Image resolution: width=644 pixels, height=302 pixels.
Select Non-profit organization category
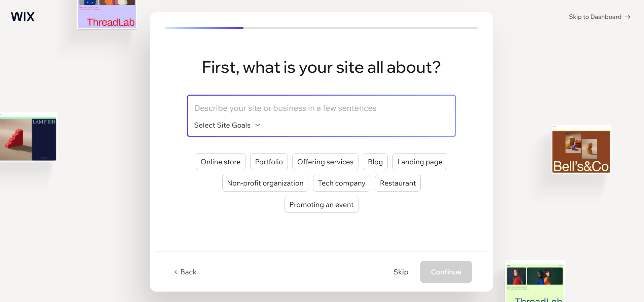[265, 183]
